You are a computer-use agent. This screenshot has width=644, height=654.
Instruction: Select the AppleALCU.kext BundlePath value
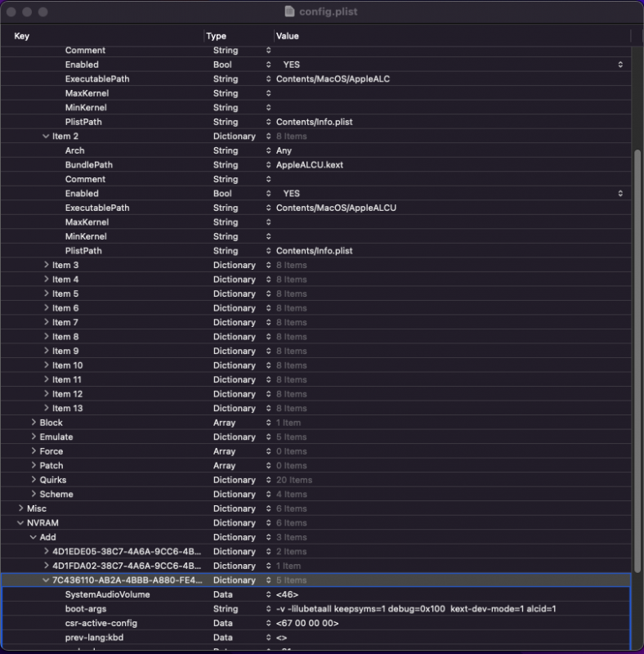click(x=310, y=165)
